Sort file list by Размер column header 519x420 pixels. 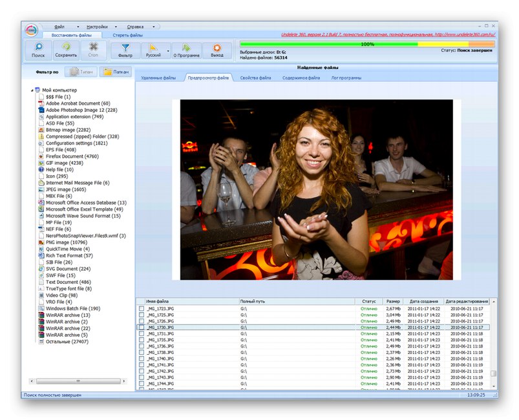click(393, 301)
